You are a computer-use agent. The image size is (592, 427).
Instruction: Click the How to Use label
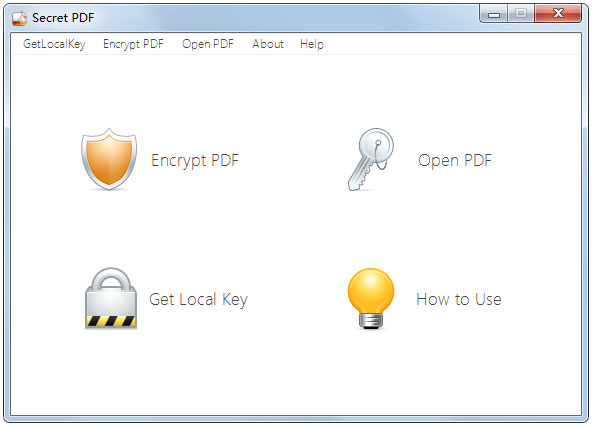point(459,299)
